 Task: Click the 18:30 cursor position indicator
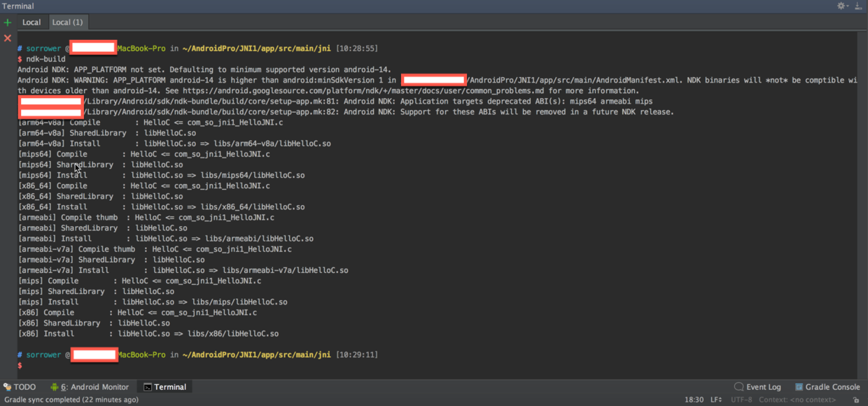tap(694, 400)
